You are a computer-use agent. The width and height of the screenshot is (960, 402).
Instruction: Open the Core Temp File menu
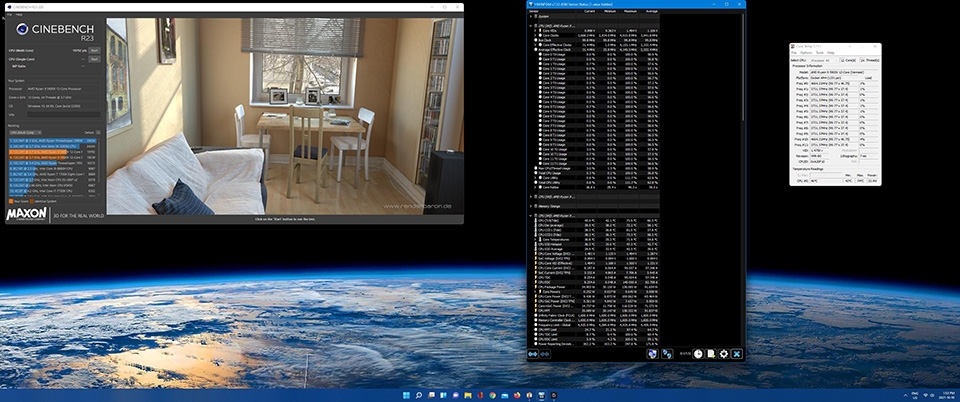pyautogui.click(x=794, y=53)
